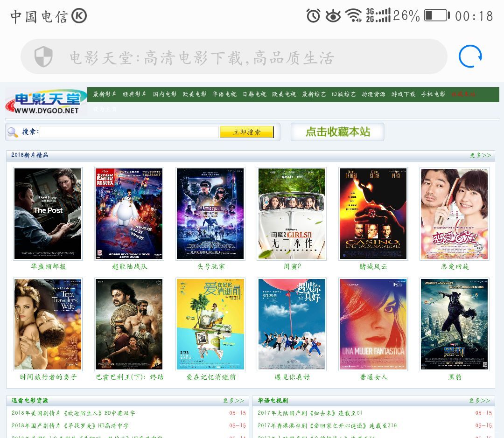Image resolution: width=504 pixels, height=438 pixels.
Task: Tap the shield security icon in address bar
Action: [43, 56]
